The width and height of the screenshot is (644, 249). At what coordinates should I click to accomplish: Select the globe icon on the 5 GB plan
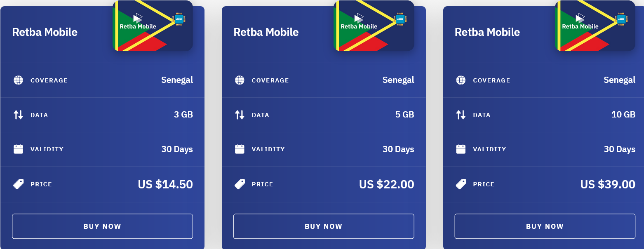[240, 80]
